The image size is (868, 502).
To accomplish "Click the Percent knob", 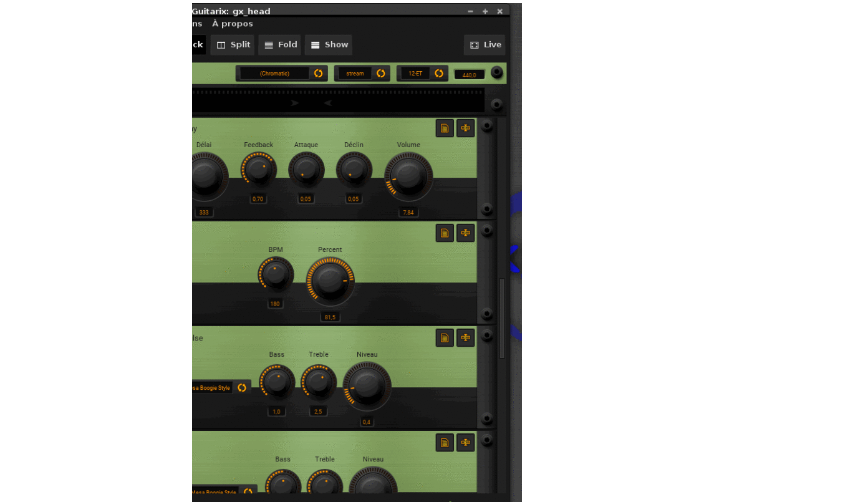I will [x=330, y=281].
